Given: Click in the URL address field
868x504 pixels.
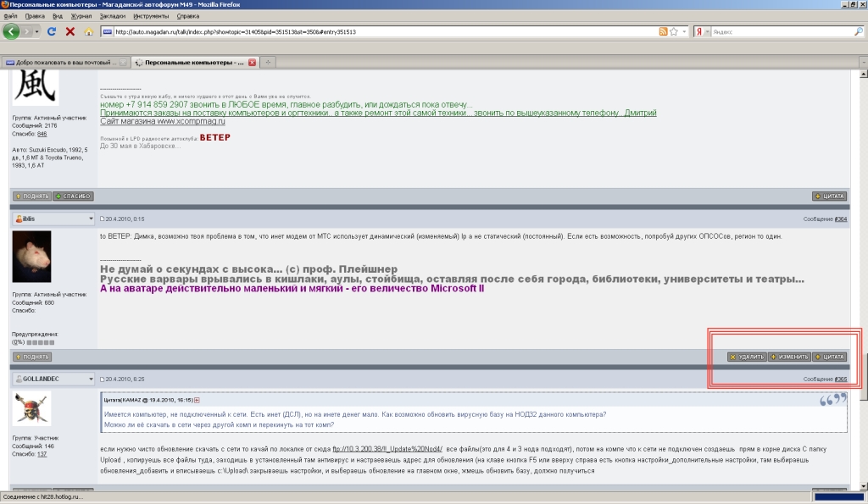Looking at the screenshot, I should [x=381, y=31].
